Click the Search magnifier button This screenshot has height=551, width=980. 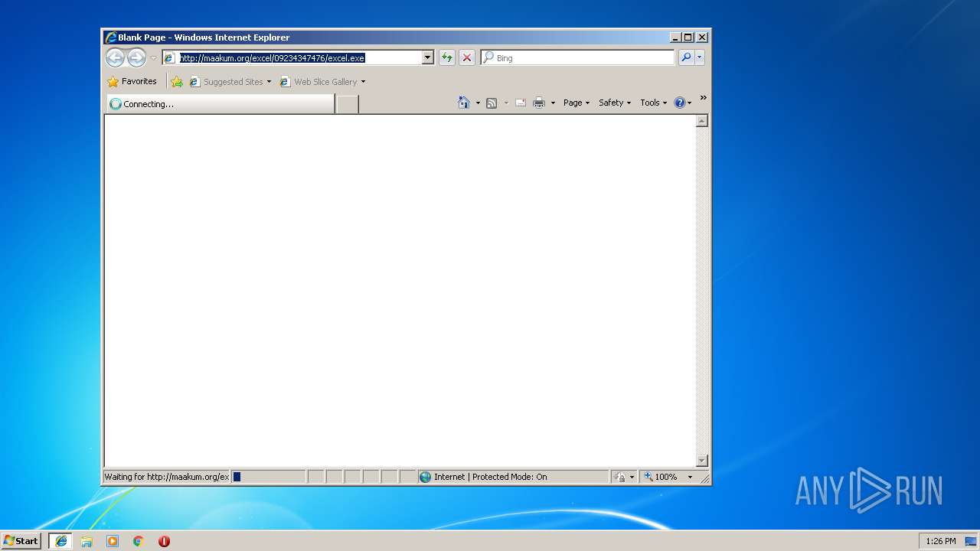click(686, 57)
